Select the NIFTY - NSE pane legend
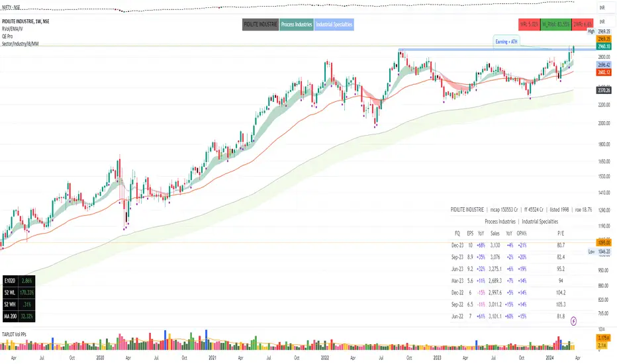This screenshot has width=617, height=364. click(11, 7)
